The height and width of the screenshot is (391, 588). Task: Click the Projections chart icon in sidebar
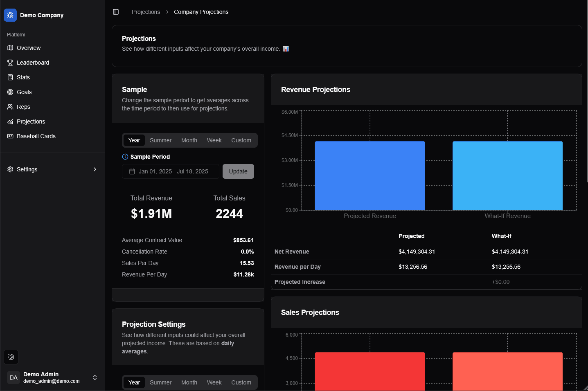coord(10,121)
